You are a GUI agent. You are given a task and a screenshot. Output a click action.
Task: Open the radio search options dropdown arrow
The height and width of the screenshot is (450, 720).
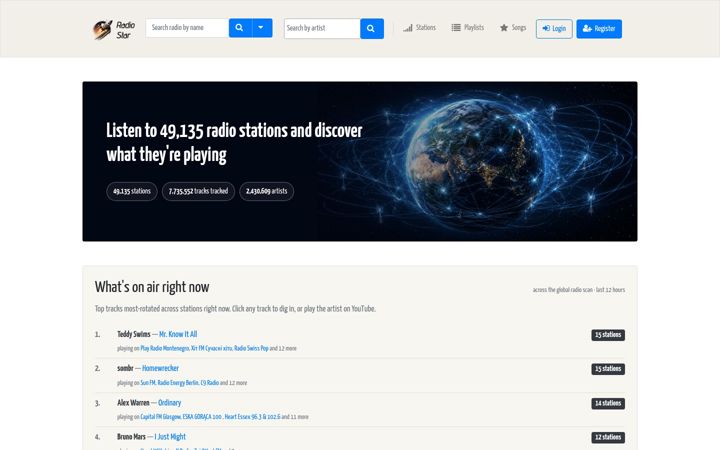[262, 28]
